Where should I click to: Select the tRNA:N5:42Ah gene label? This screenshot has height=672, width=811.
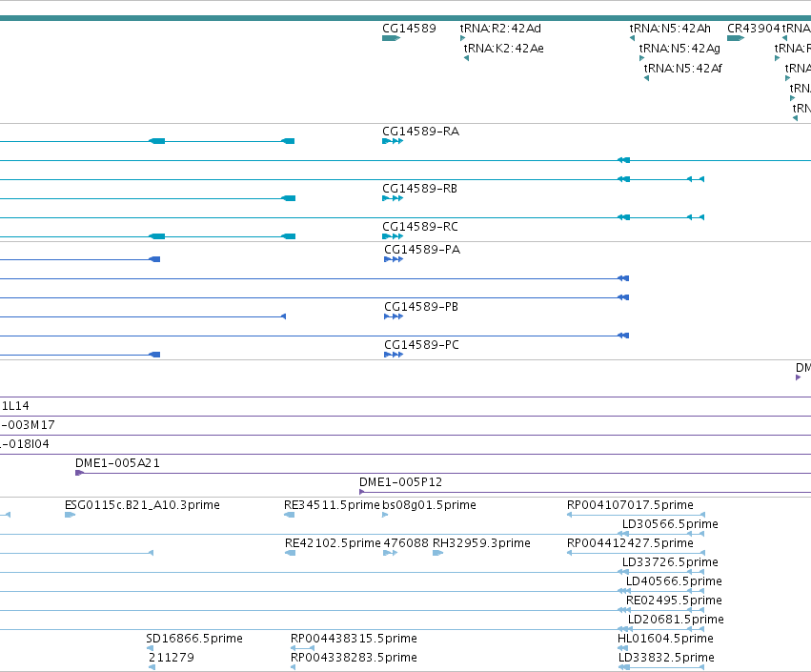(x=670, y=29)
